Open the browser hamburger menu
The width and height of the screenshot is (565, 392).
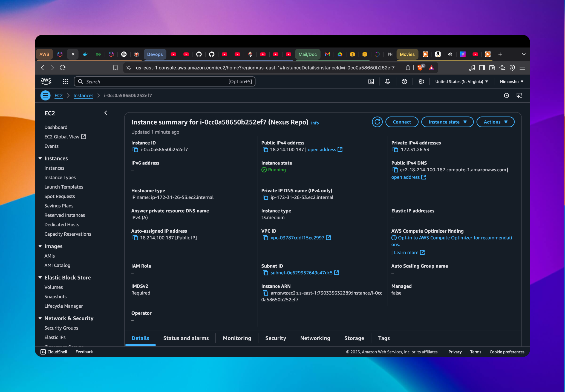[522, 68]
